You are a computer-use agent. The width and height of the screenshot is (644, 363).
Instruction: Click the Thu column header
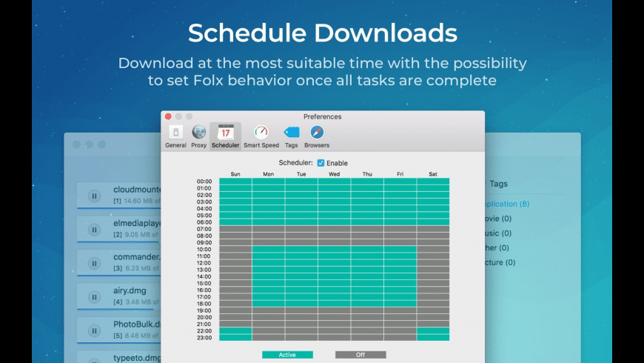click(367, 174)
